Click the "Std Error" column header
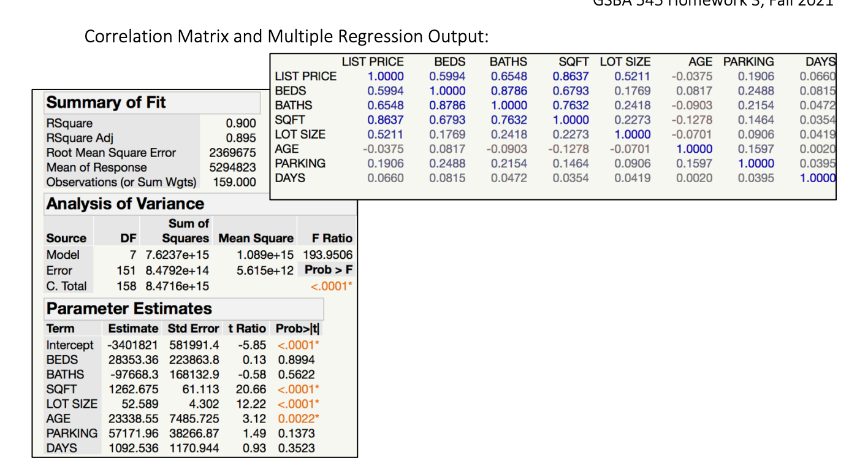 192,328
